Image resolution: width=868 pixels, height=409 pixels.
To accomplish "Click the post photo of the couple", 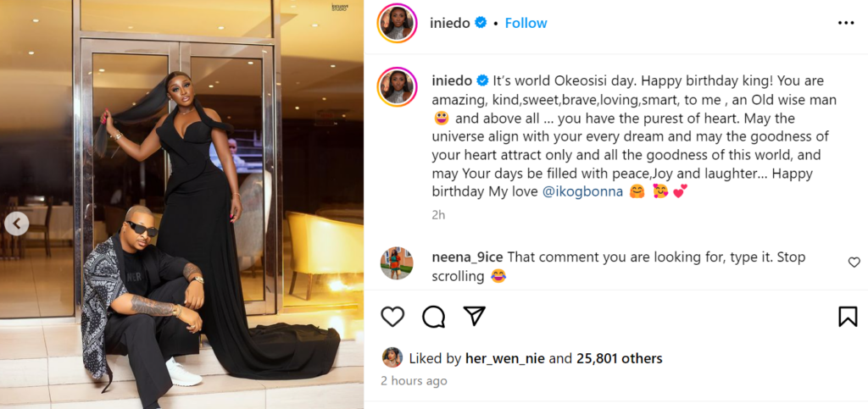I will pyautogui.click(x=182, y=203).
